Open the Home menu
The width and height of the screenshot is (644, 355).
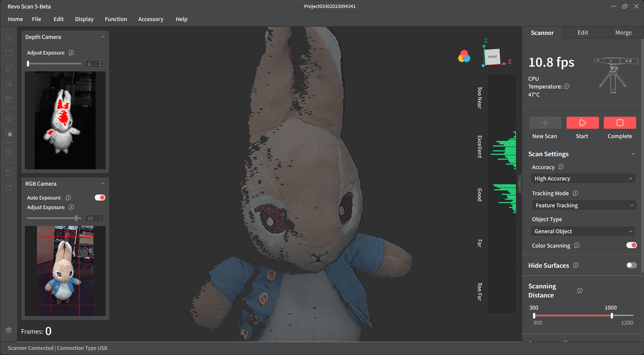tap(16, 19)
